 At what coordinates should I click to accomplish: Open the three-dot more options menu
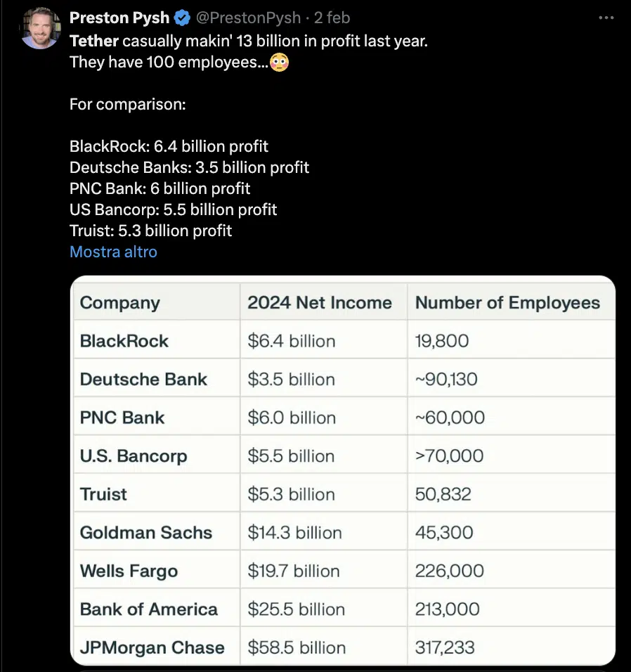click(x=606, y=18)
